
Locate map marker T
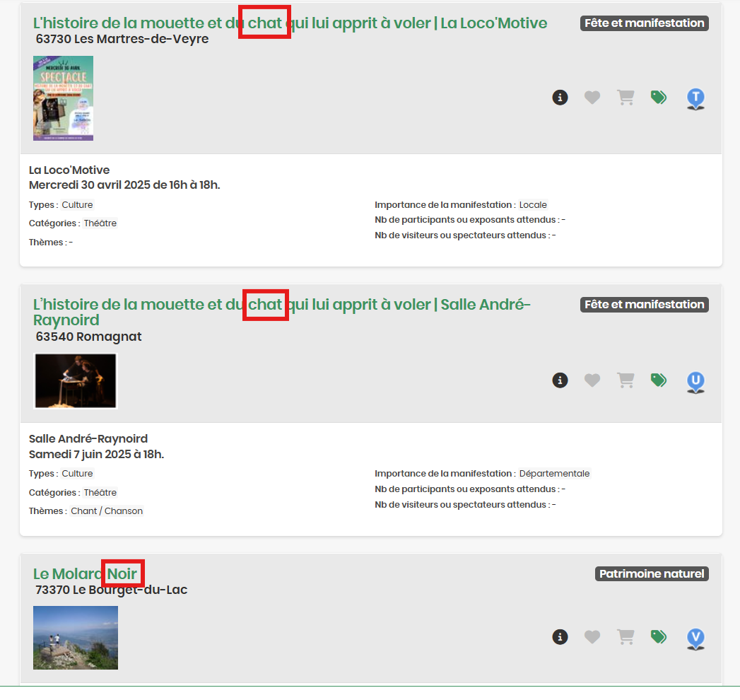[695, 99]
